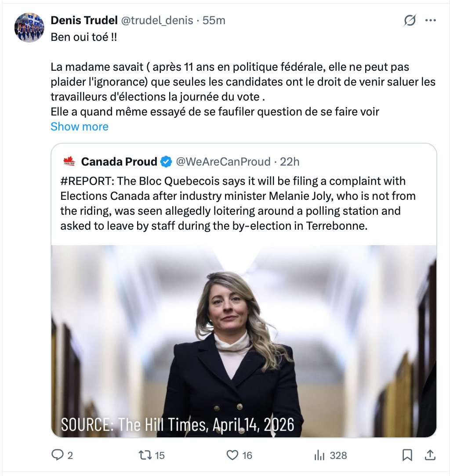Click the Canada Proud maple leaf avatar
The width and height of the screenshot is (450, 476).
69,162
